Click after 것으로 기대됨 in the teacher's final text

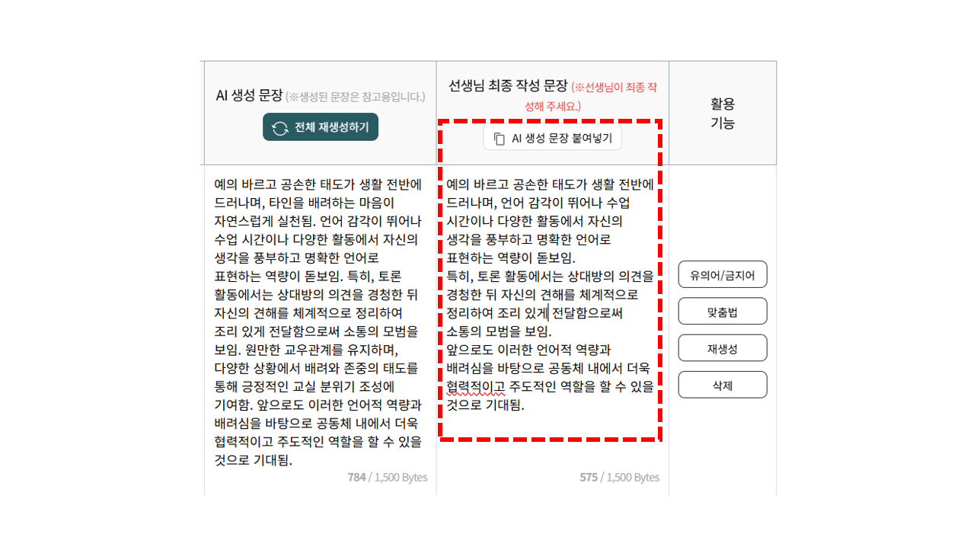click(x=525, y=405)
